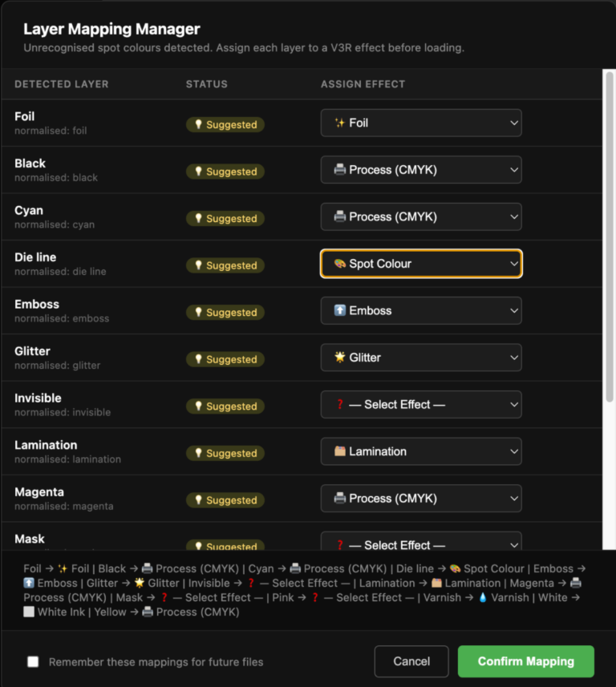Screen dimensions: 616x687
Task: Click the palette icon in Die line dropdown
Action: click(340, 264)
